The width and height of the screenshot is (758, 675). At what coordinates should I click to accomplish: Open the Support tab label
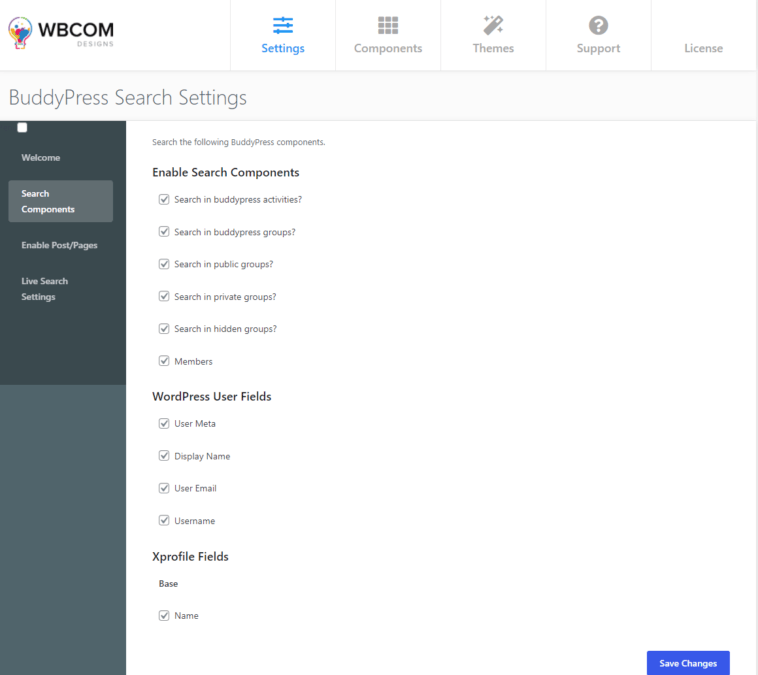pyautogui.click(x=598, y=48)
